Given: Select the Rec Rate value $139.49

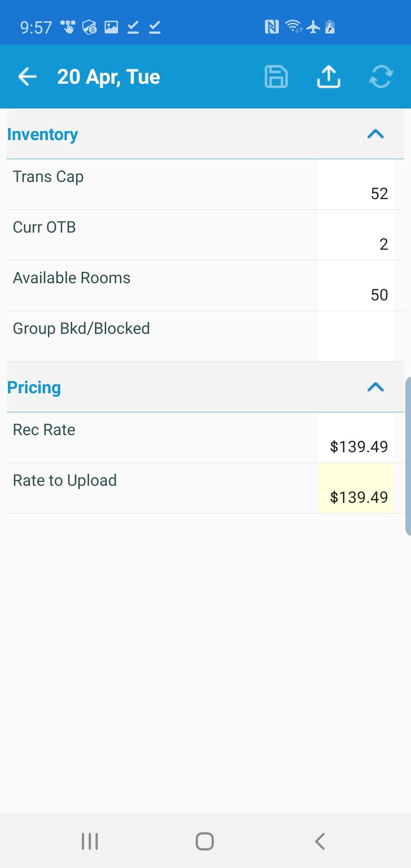Looking at the screenshot, I should (359, 447).
